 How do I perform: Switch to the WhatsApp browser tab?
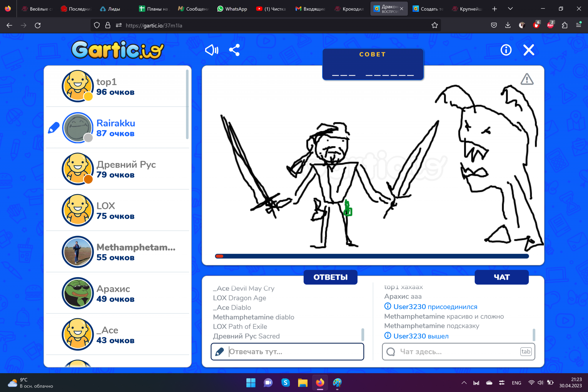232,9
